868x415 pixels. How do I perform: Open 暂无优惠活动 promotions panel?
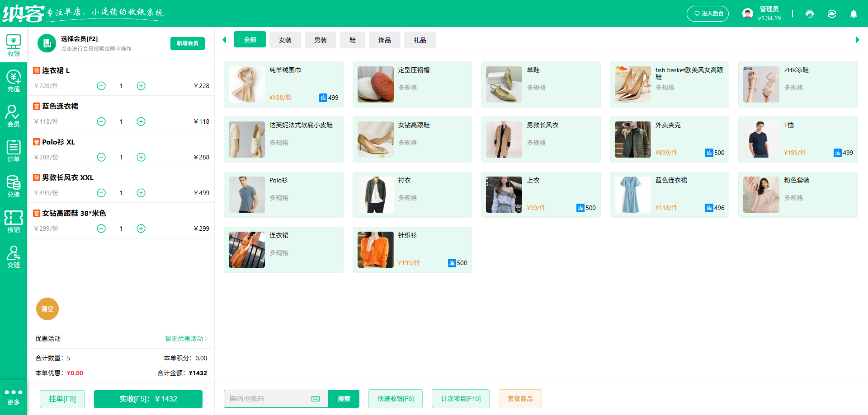click(184, 339)
